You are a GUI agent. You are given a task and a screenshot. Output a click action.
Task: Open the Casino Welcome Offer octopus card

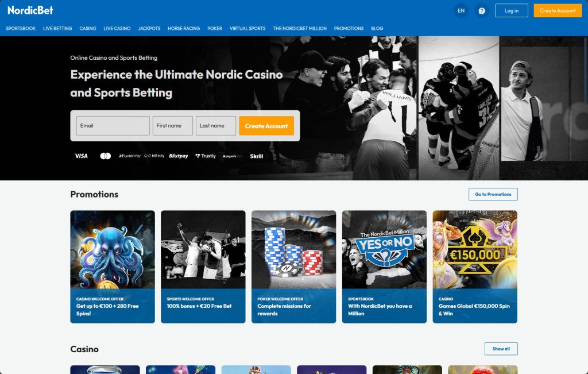(113, 267)
